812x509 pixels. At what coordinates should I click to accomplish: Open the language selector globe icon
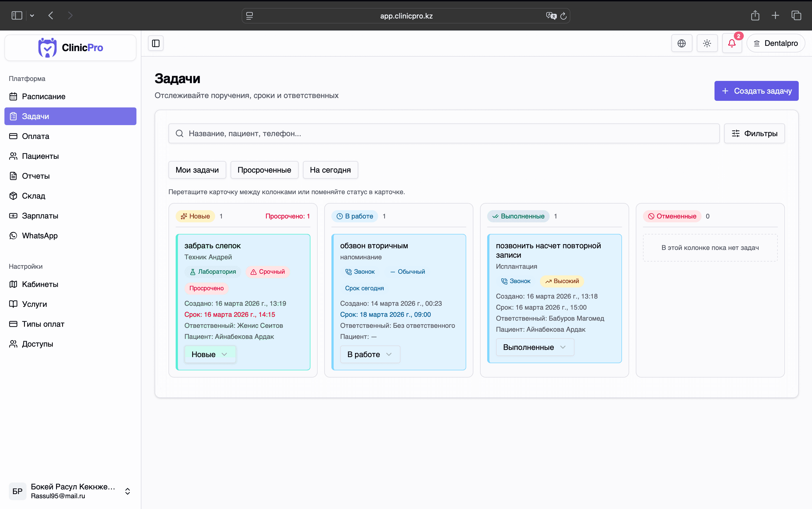(x=681, y=43)
